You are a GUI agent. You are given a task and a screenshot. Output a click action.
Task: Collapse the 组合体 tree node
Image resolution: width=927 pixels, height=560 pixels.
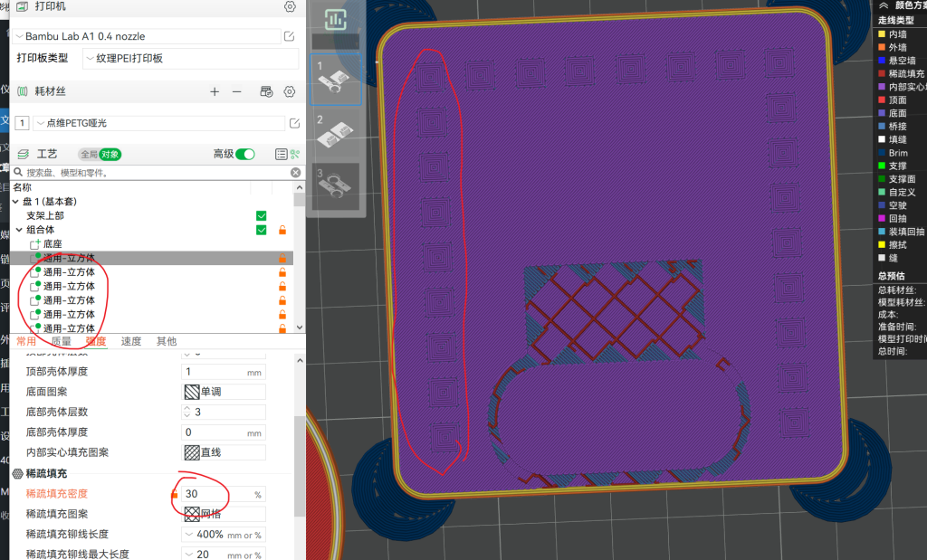click(x=19, y=230)
